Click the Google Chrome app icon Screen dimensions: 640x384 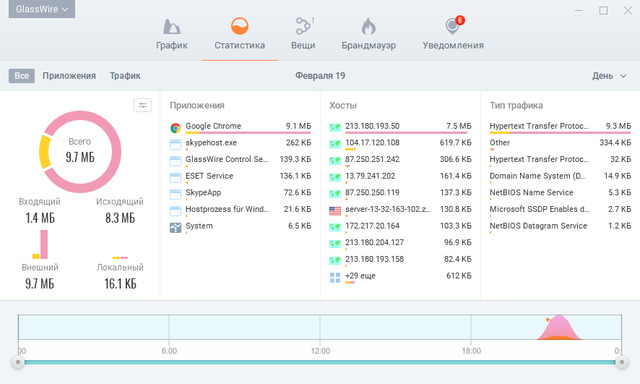click(176, 128)
